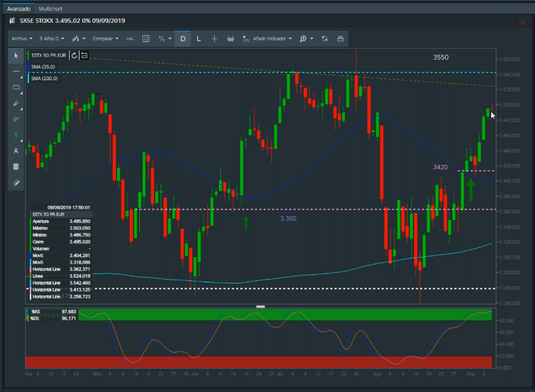Toggle the D data window button

pyautogui.click(x=183, y=39)
